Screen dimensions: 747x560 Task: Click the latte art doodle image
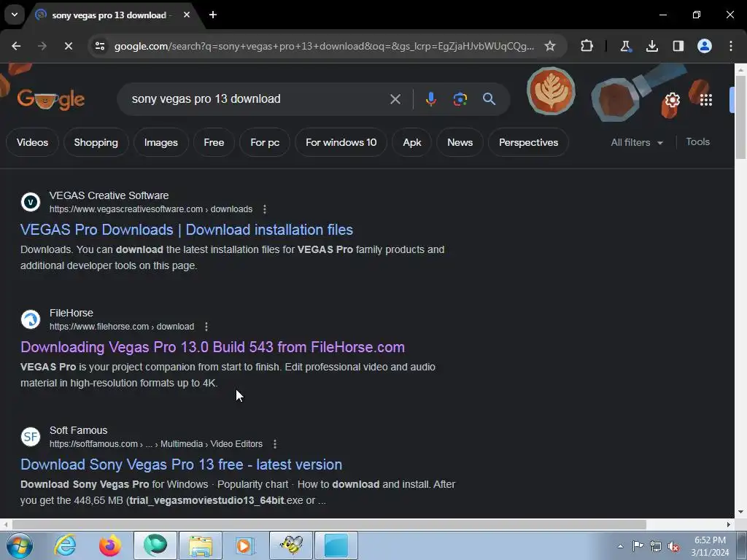[x=551, y=91]
